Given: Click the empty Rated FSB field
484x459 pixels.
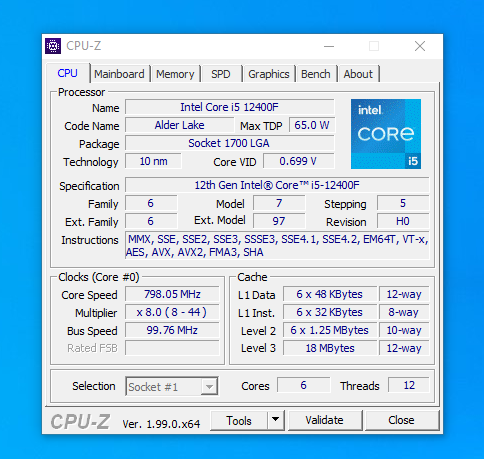Looking at the screenshot, I should 172,348.
